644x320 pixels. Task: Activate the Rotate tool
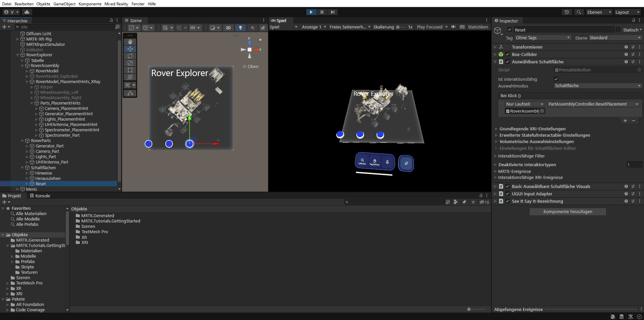(130, 56)
